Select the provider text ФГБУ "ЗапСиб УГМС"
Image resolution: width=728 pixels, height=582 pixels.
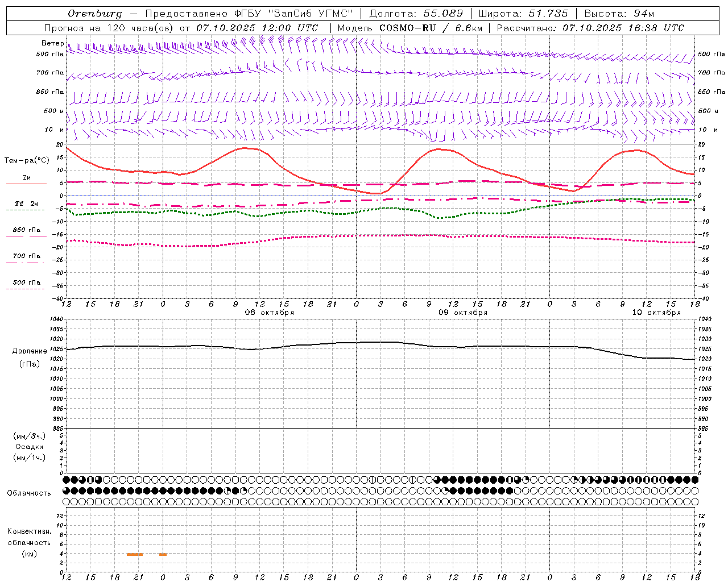click(293, 14)
